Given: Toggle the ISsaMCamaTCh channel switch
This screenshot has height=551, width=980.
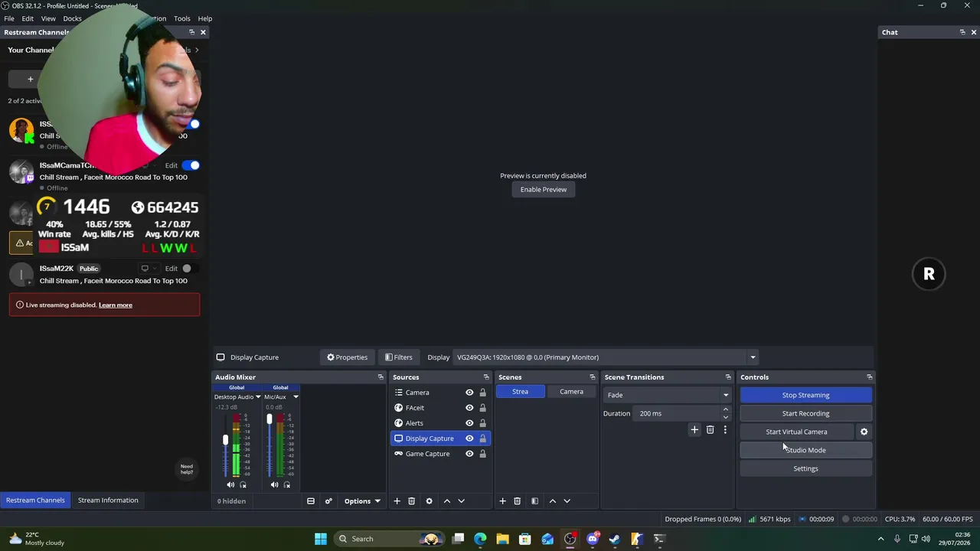Looking at the screenshot, I should [x=191, y=165].
